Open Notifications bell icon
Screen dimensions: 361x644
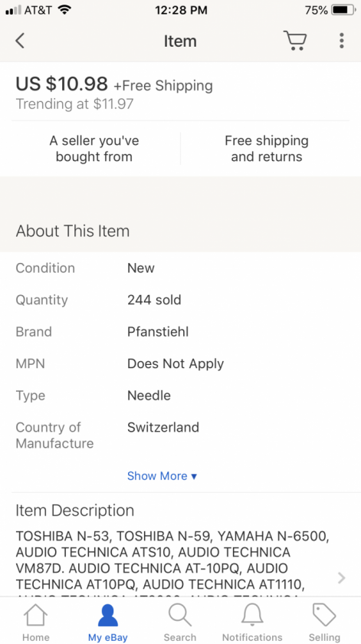(252, 615)
